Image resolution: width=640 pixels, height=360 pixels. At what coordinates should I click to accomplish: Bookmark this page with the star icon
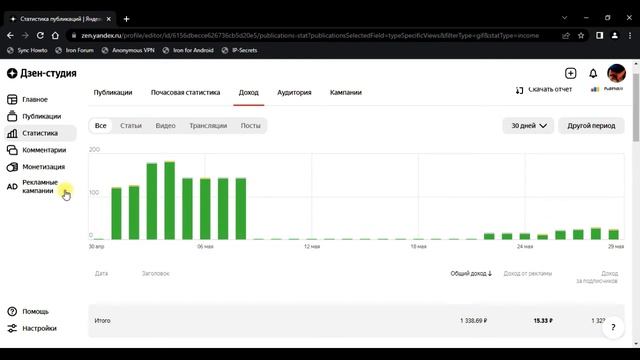point(581,36)
